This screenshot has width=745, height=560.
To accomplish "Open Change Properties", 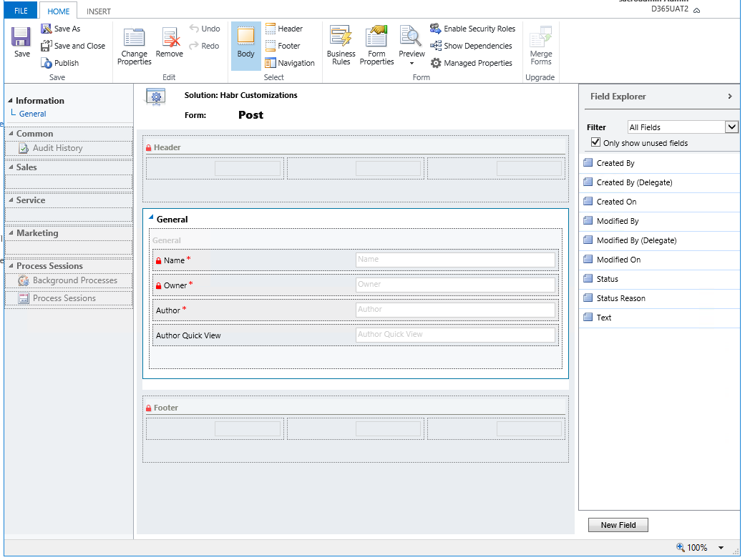I will point(134,44).
